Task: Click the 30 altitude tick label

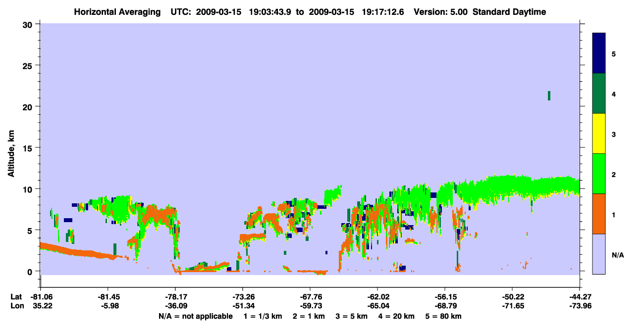Action: pos(29,24)
